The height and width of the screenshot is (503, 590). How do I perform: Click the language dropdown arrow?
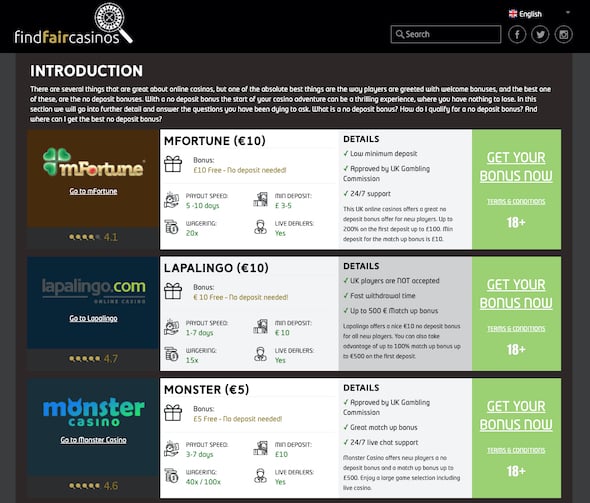tap(568, 12)
